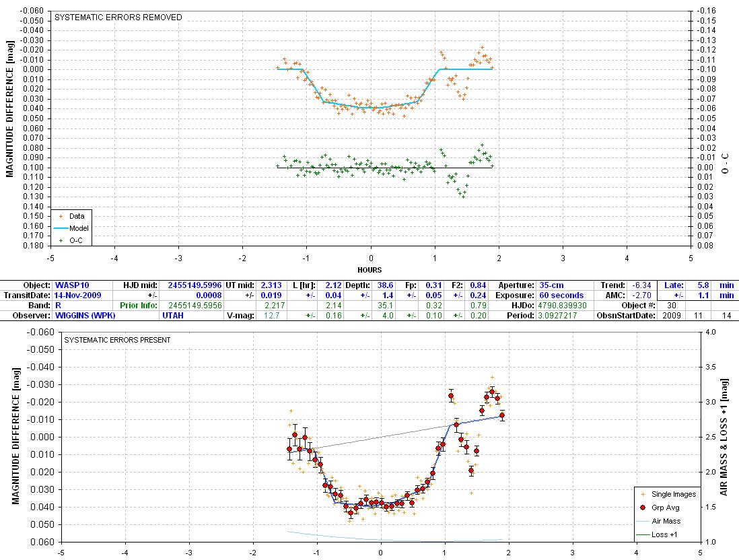Click the Trend value -6.34
Screen dimensions: 739x560
coord(642,285)
